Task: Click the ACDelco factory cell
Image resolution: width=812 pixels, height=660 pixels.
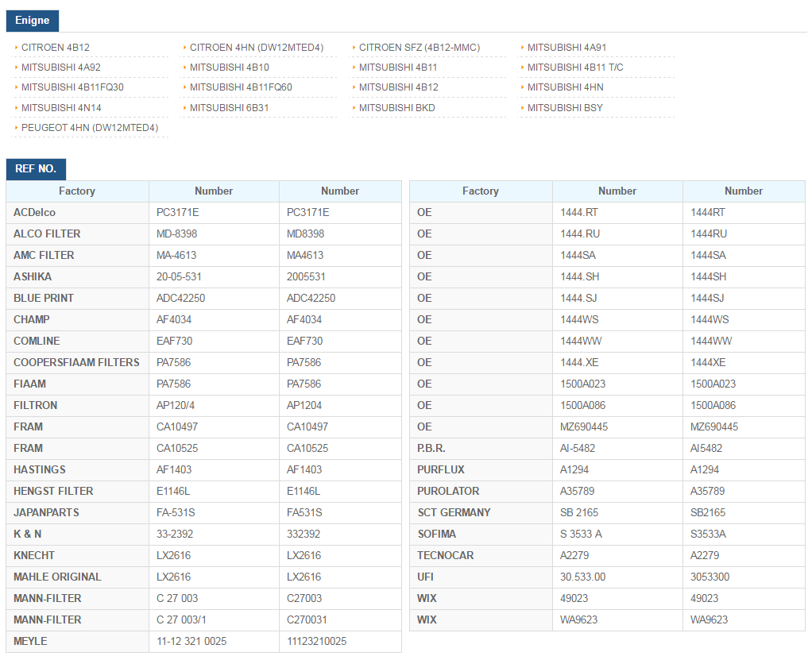Action: (77, 213)
